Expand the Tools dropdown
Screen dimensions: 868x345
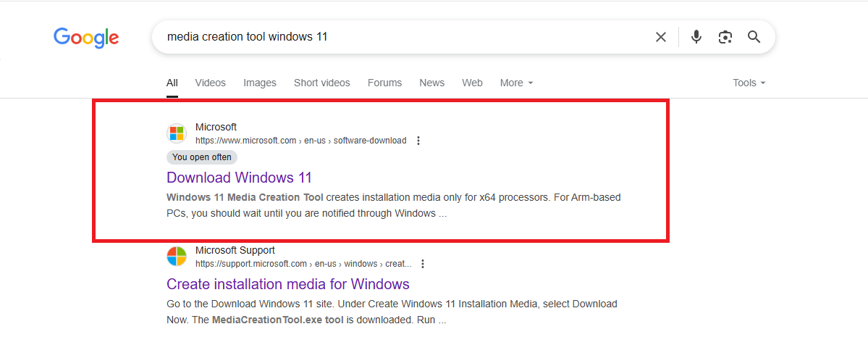749,83
